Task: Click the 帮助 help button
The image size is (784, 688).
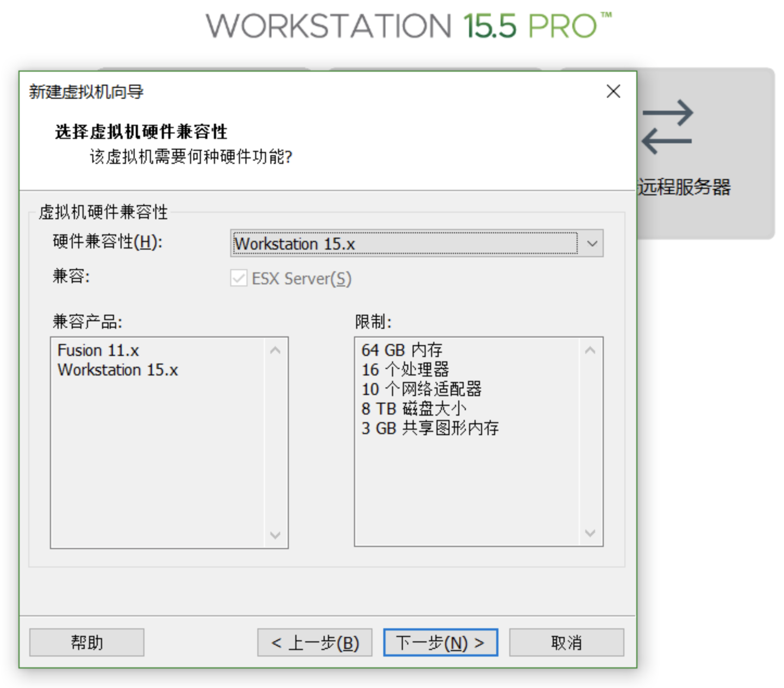Action: [87, 643]
